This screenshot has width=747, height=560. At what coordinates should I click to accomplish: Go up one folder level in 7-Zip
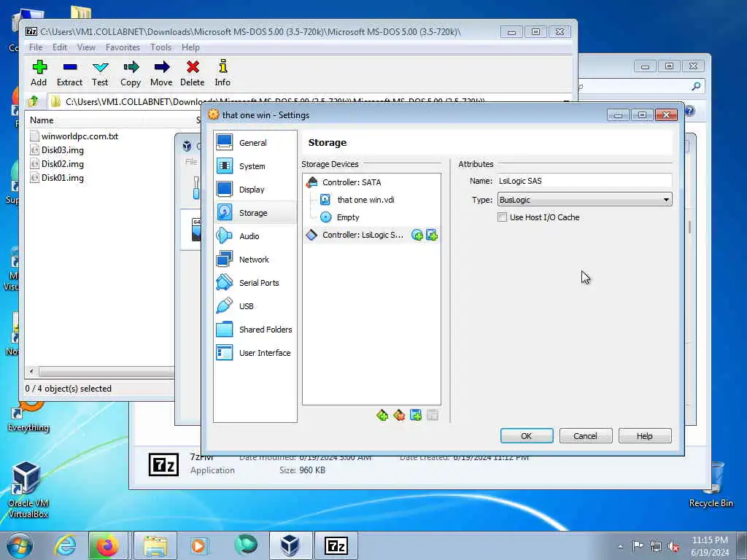tap(34, 101)
